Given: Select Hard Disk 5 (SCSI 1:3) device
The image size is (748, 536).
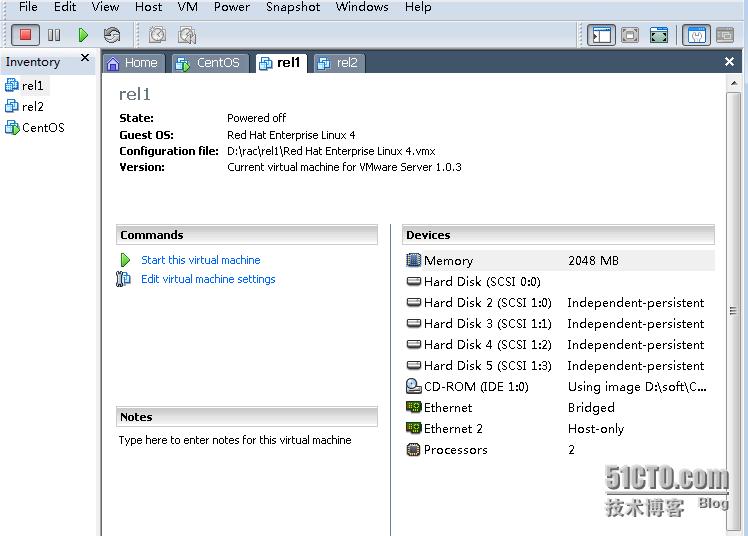Looking at the screenshot, I should (x=559, y=365).
